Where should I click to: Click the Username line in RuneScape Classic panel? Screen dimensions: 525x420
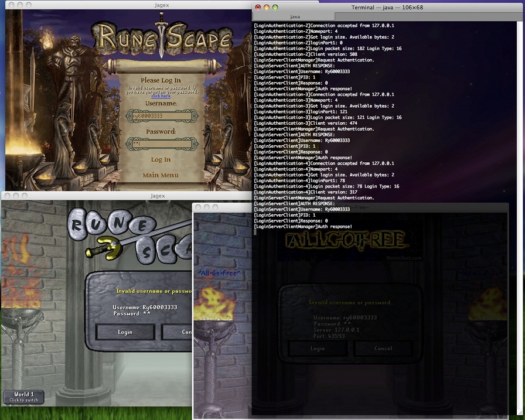pyautogui.click(x=145, y=307)
